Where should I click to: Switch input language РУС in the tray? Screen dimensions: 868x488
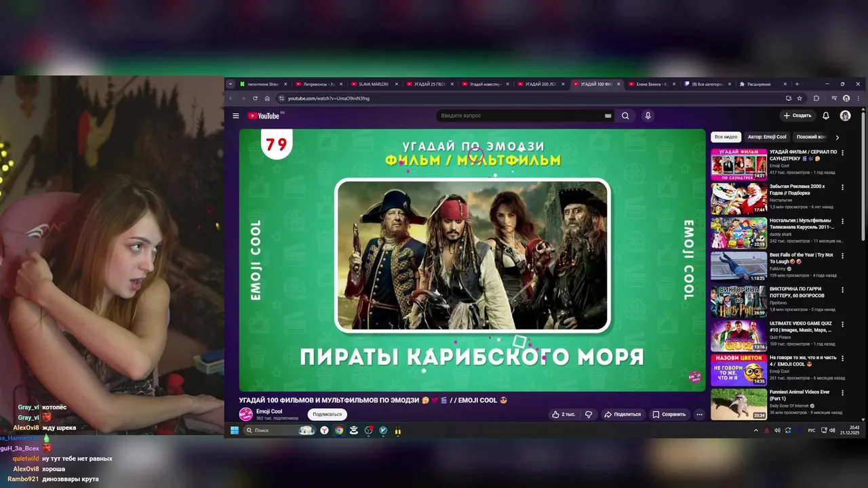812,430
